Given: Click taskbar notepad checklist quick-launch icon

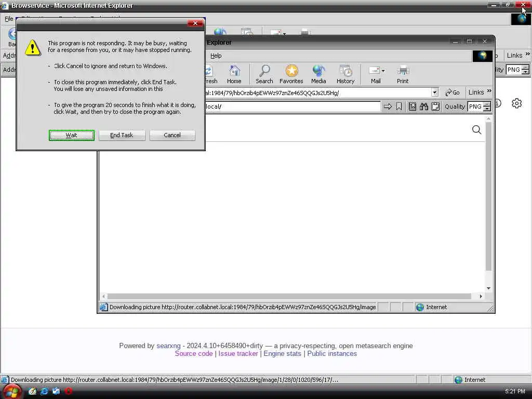Looking at the screenshot, I should point(32,391).
